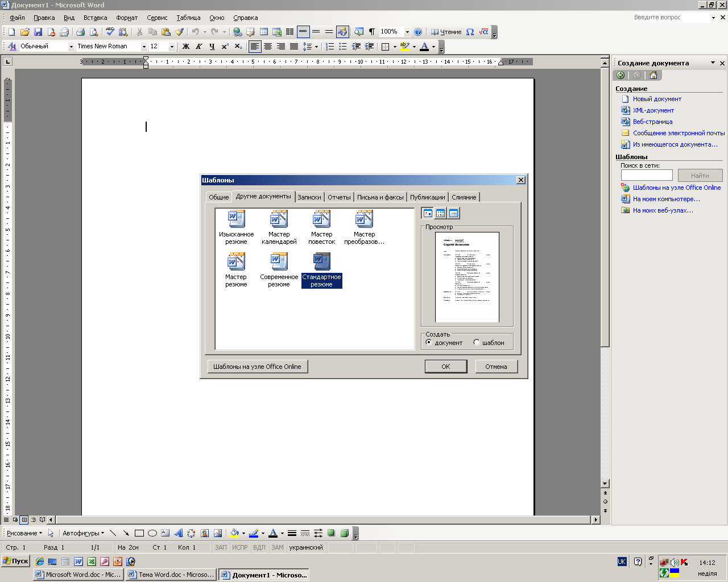The width and height of the screenshot is (728, 582).
Task: Click the Поиск в сети search field
Action: click(647, 176)
